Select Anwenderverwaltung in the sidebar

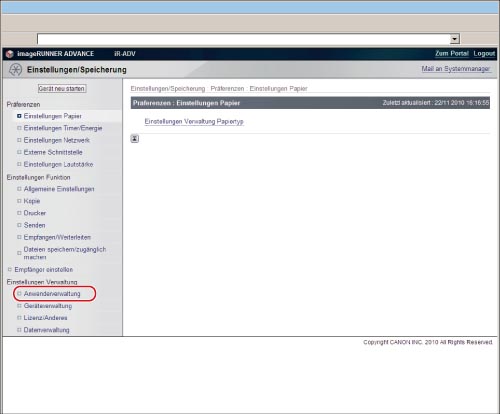tap(52, 294)
